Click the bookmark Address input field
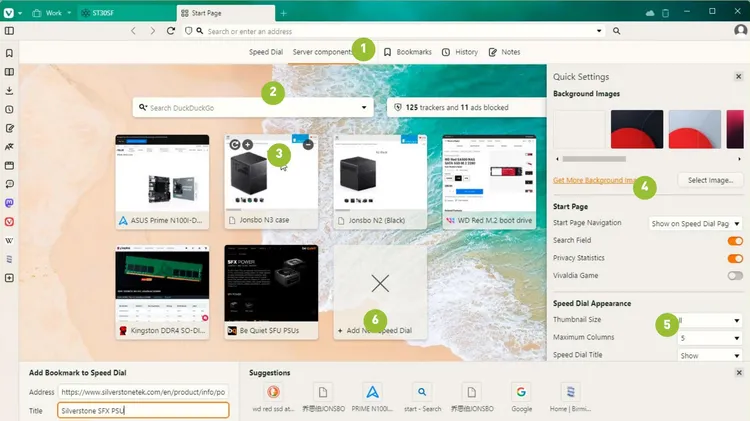Image resolution: width=750 pixels, height=421 pixels. 143,392
